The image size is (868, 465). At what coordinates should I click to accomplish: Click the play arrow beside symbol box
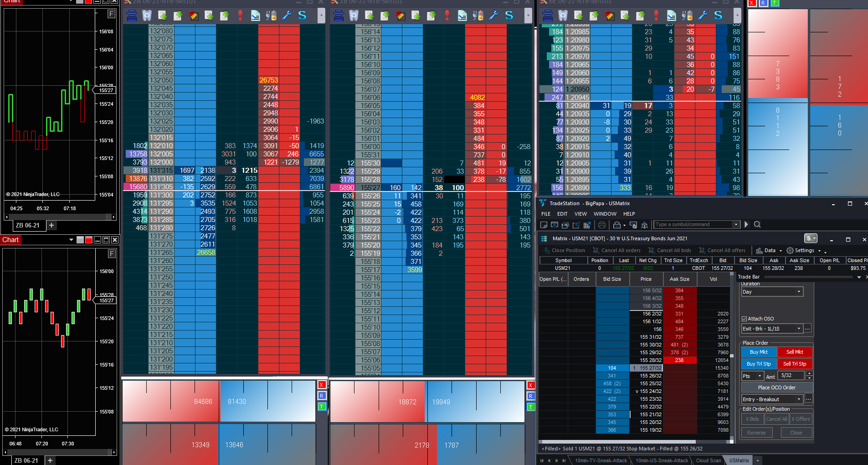pyautogui.click(x=746, y=224)
